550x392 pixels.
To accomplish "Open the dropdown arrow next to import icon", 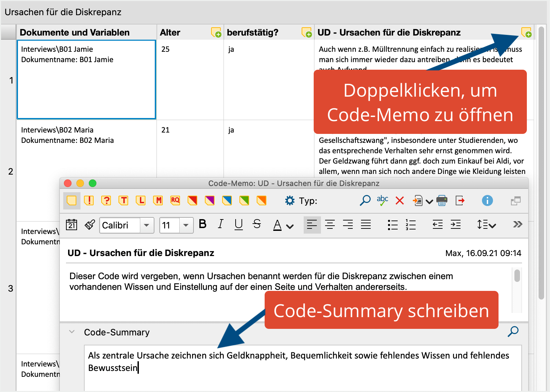I will (429, 202).
